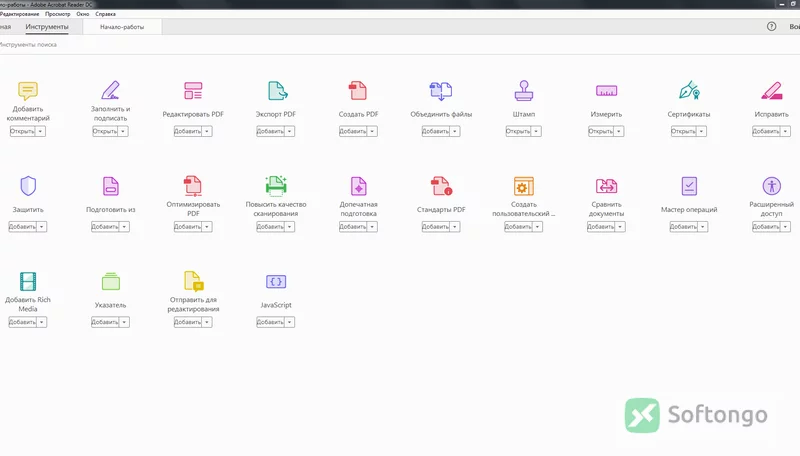Click the Create PDF icon
The image size is (800, 456).
358,91
